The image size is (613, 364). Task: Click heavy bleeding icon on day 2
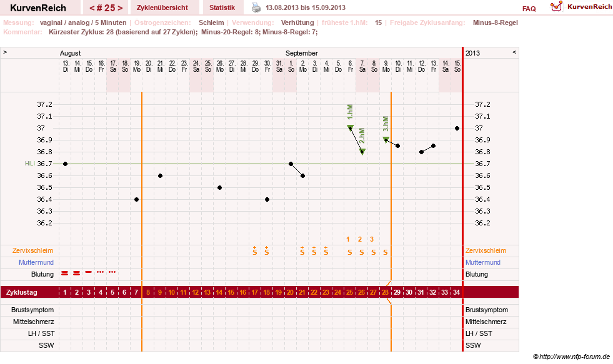tap(77, 273)
